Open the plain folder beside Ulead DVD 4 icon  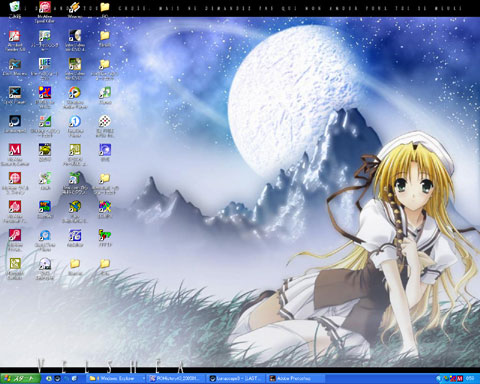point(105,36)
